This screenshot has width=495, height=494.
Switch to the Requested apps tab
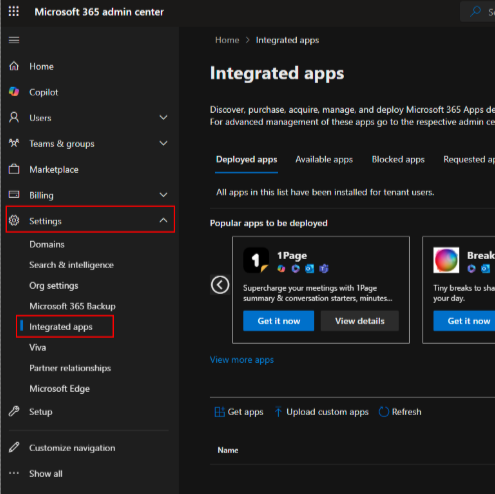(x=469, y=160)
